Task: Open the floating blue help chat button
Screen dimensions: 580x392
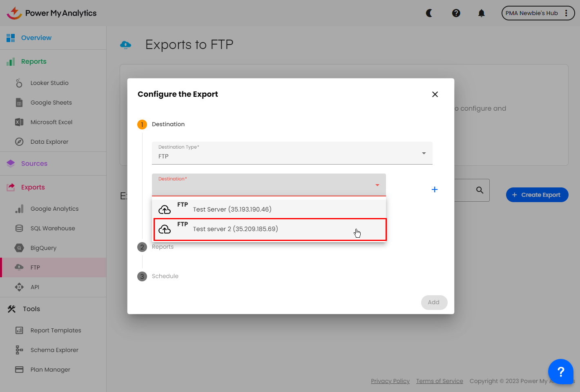Action: point(560,372)
